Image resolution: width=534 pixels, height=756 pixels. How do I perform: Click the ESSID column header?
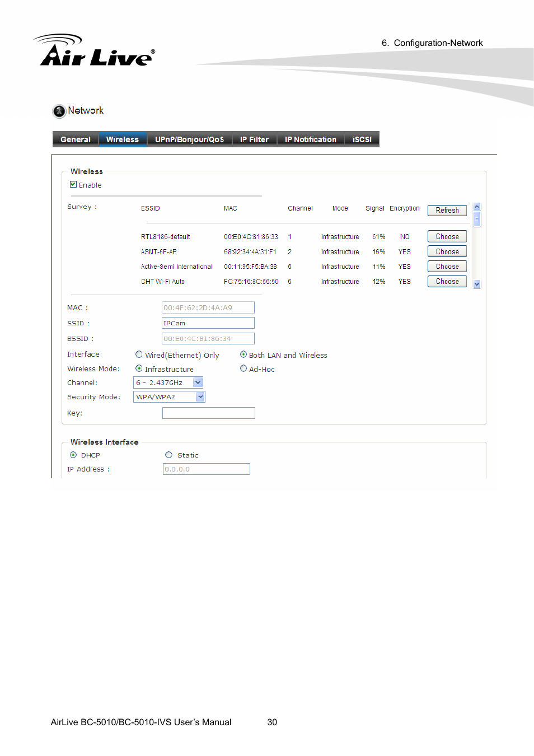(151, 208)
